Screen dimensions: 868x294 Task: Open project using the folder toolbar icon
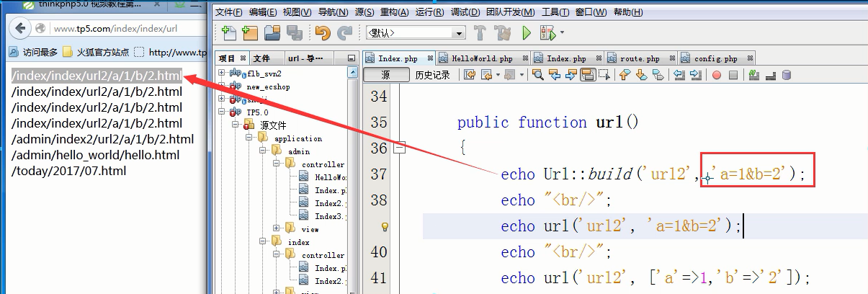272,32
